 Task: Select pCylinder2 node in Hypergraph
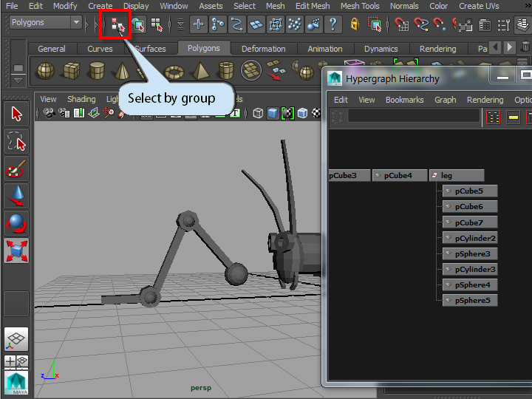click(x=470, y=238)
